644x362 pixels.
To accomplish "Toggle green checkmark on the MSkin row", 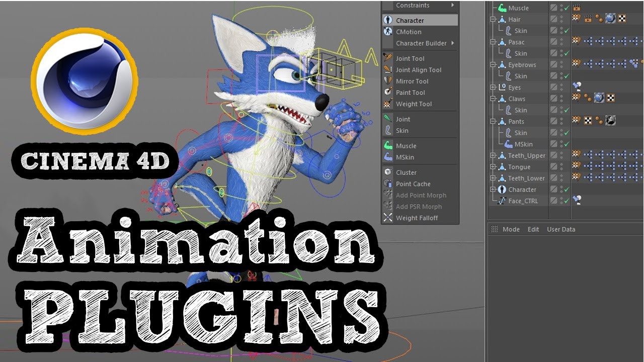I will click(567, 144).
